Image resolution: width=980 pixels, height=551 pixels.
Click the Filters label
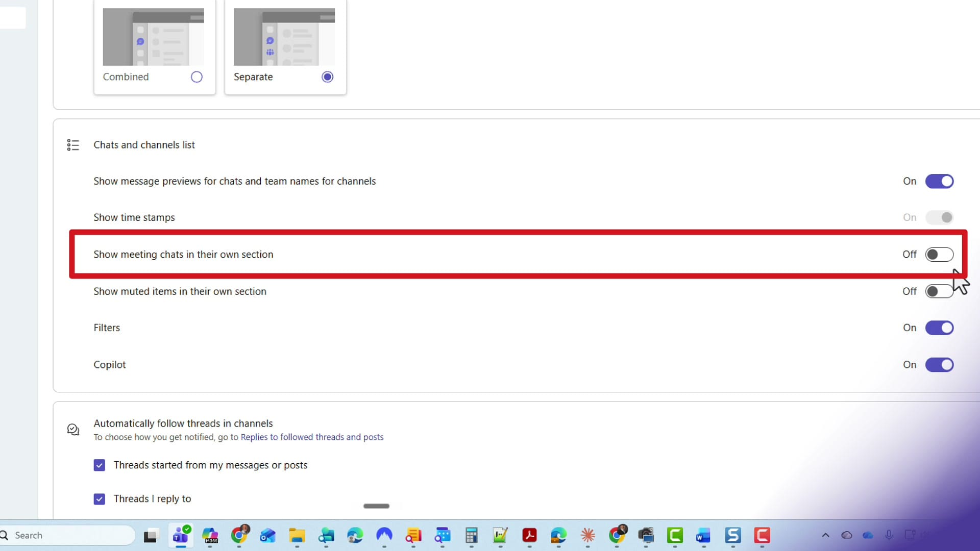(107, 328)
